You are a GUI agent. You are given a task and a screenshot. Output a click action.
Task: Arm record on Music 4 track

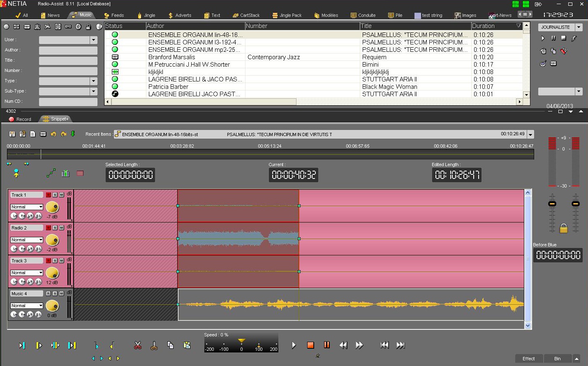click(x=49, y=294)
